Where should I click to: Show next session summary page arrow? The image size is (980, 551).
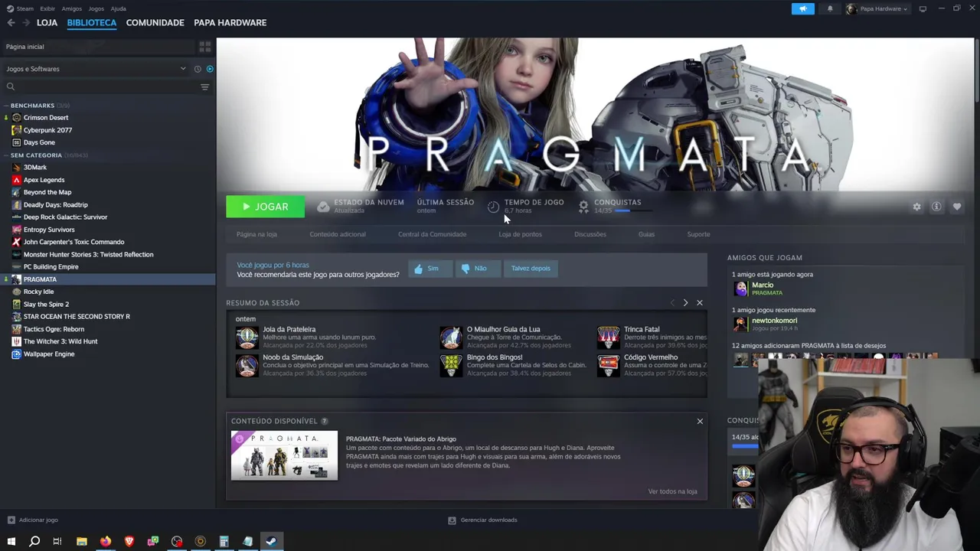(x=685, y=303)
